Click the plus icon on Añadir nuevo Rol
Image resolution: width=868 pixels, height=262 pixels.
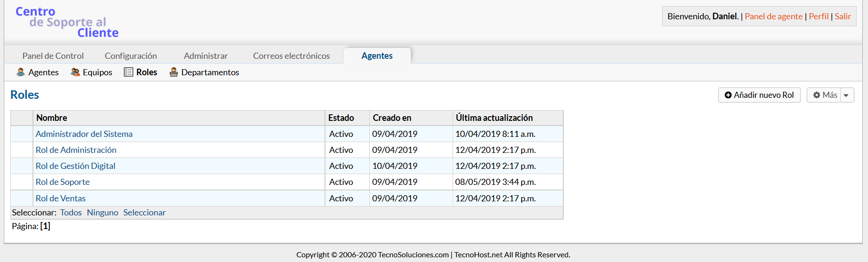(x=728, y=95)
